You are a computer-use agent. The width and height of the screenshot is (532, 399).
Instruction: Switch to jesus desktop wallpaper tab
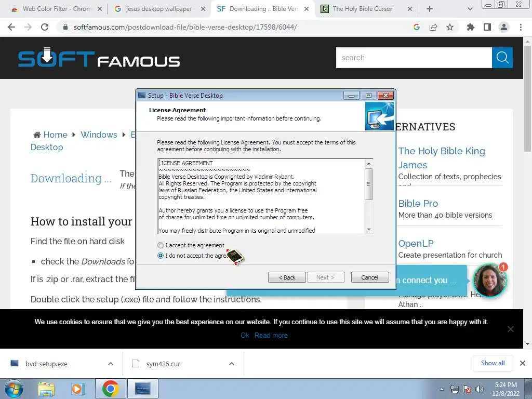coord(159,9)
